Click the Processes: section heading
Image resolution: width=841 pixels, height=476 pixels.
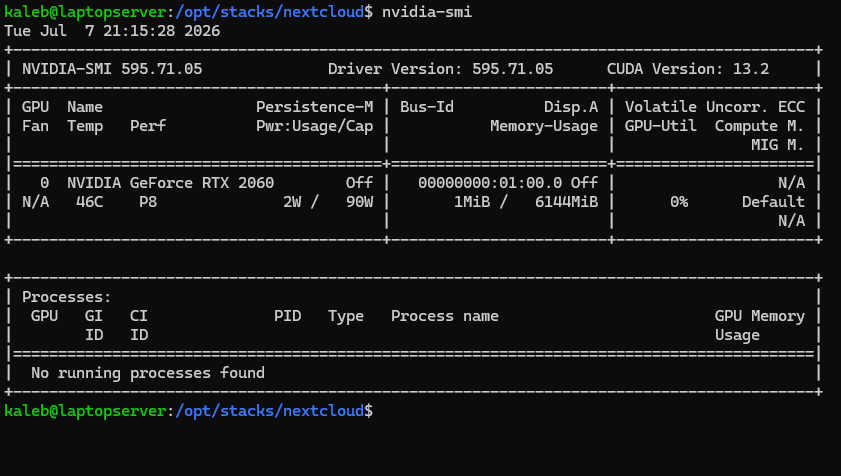click(67, 297)
